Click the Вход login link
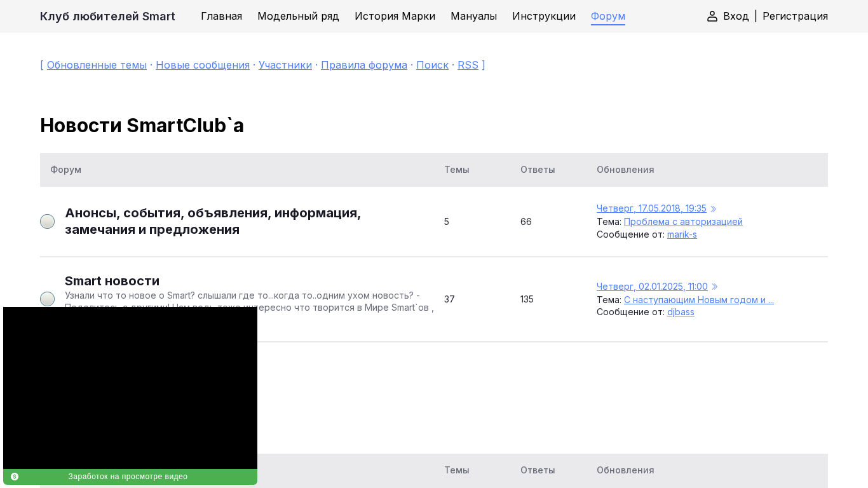 click(x=736, y=16)
